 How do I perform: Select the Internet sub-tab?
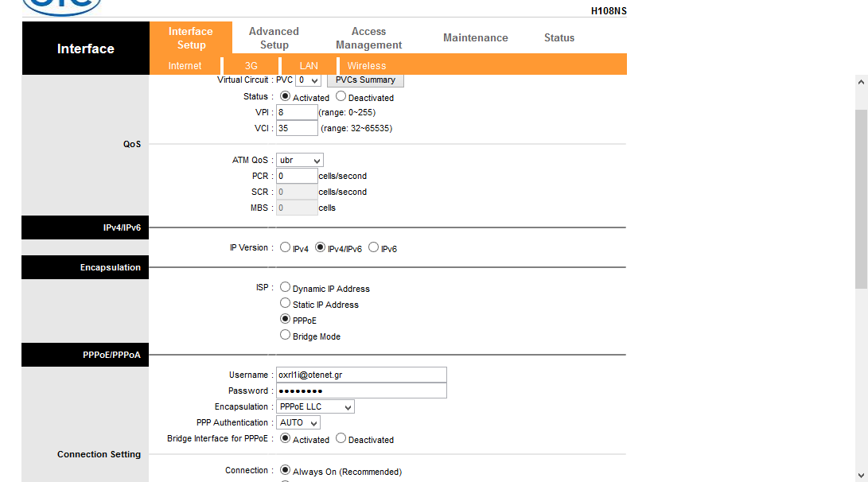pyautogui.click(x=185, y=65)
